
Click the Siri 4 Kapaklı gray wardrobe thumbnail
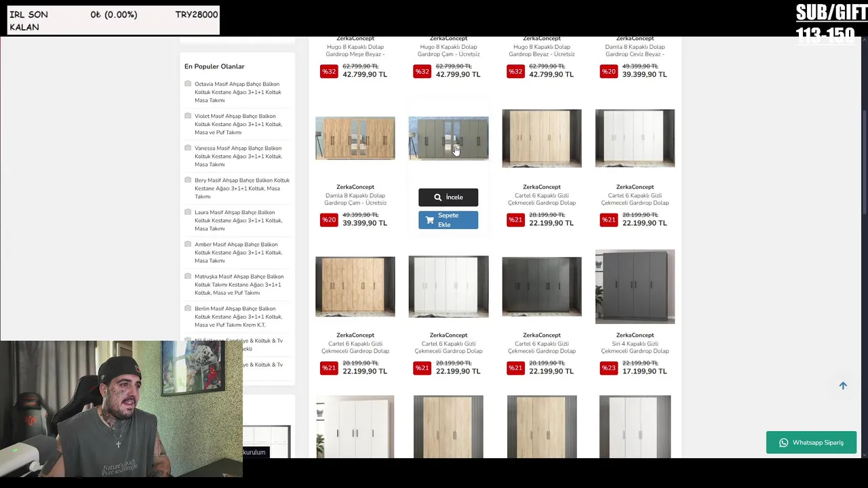[x=635, y=286]
